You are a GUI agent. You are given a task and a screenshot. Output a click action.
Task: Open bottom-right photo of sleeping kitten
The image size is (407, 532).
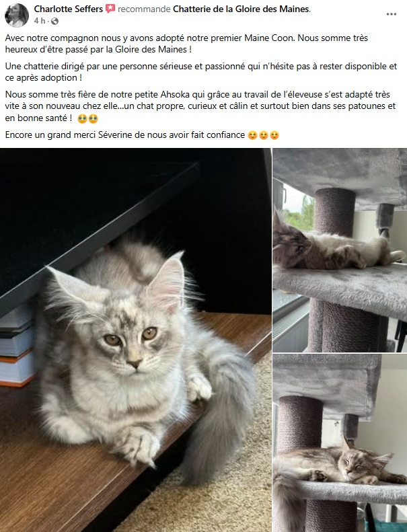(x=340, y=443)
